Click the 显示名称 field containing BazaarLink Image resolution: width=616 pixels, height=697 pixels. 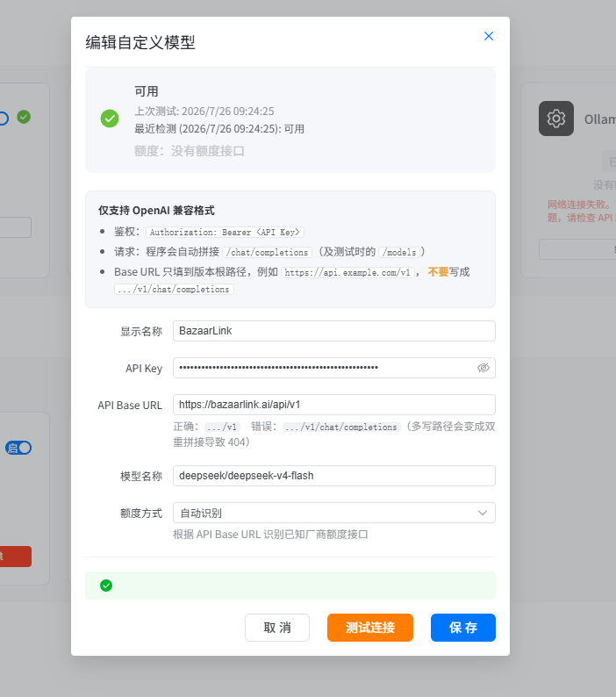pyautogui.click(x=334, y=331)
